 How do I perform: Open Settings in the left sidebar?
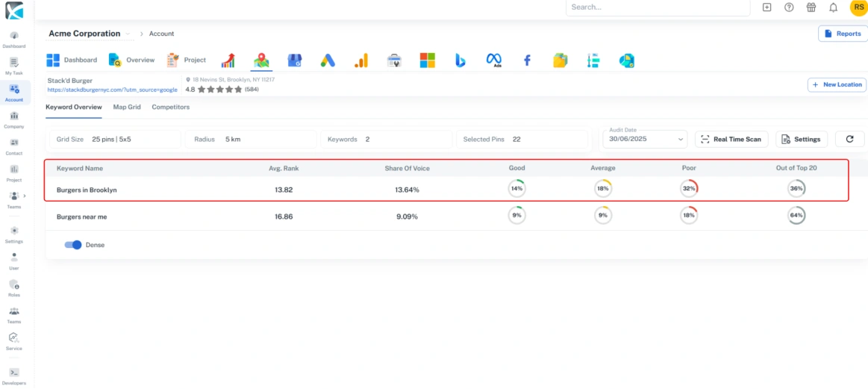[x=14, y=234]
